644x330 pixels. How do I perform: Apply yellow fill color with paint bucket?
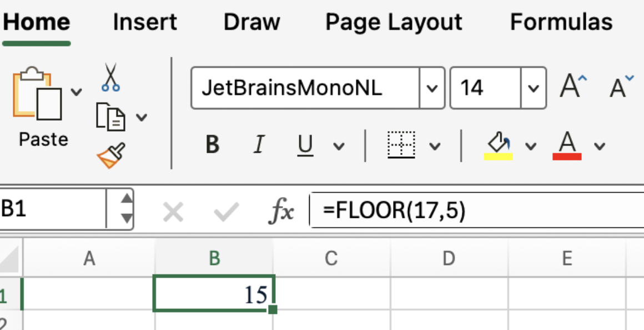tap(498, 146)
